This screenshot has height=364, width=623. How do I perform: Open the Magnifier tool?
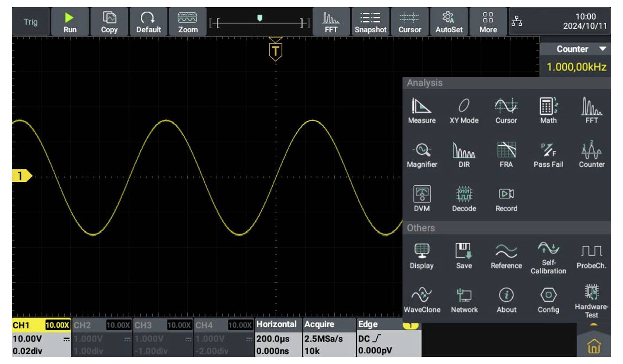coord(422,155)
